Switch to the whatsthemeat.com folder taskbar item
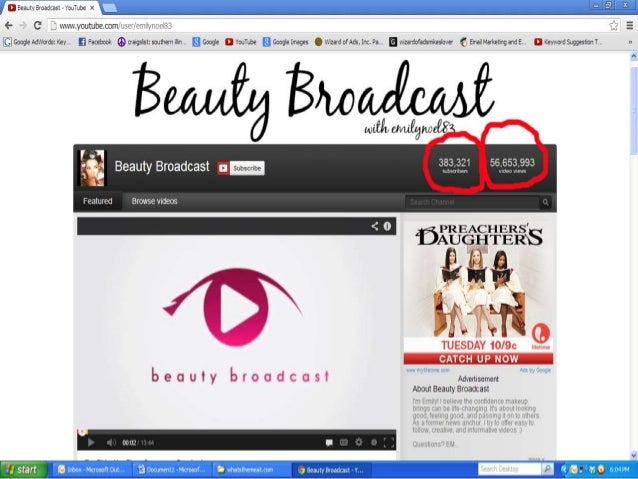 coord(250,470)
